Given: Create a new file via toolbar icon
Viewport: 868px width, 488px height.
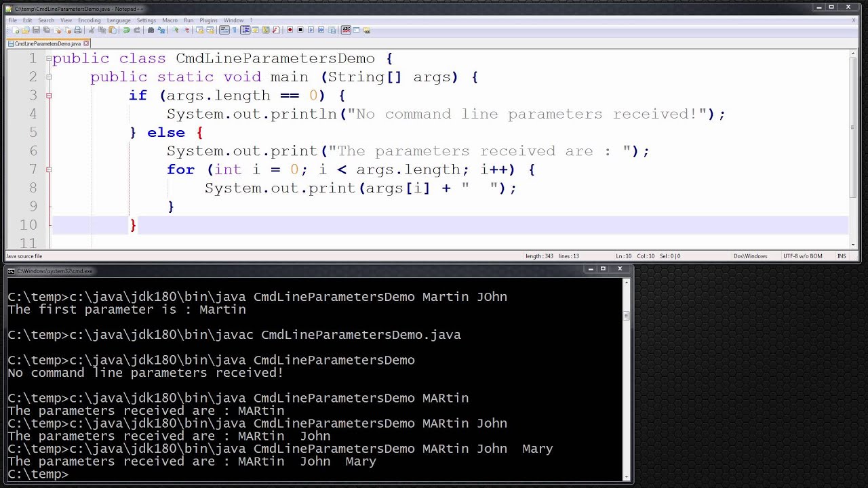Looking at the screenshot, I should [16, 30].
